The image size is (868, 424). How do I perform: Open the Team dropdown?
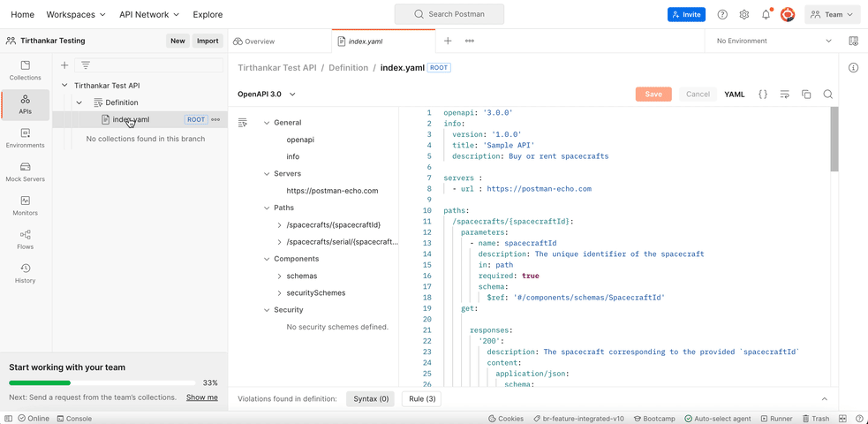tap(832, 15)
